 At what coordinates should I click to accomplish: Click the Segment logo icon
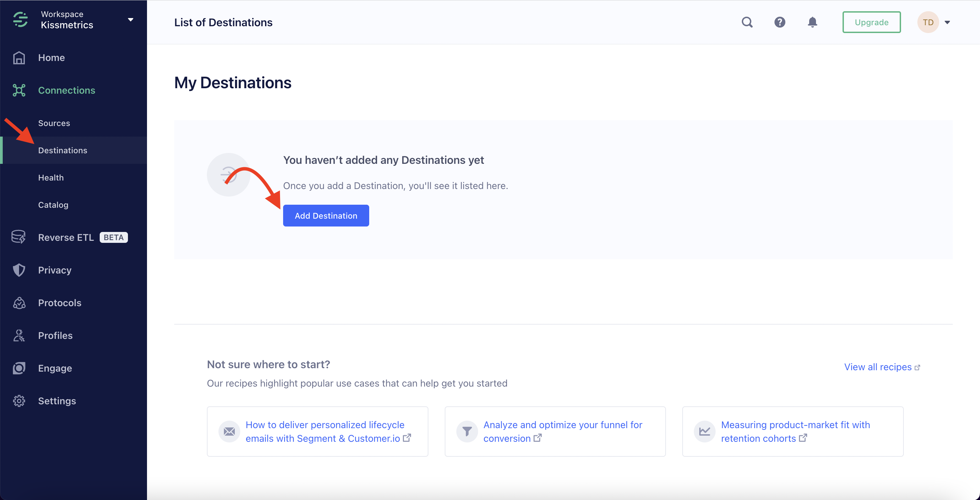[20, 20]
